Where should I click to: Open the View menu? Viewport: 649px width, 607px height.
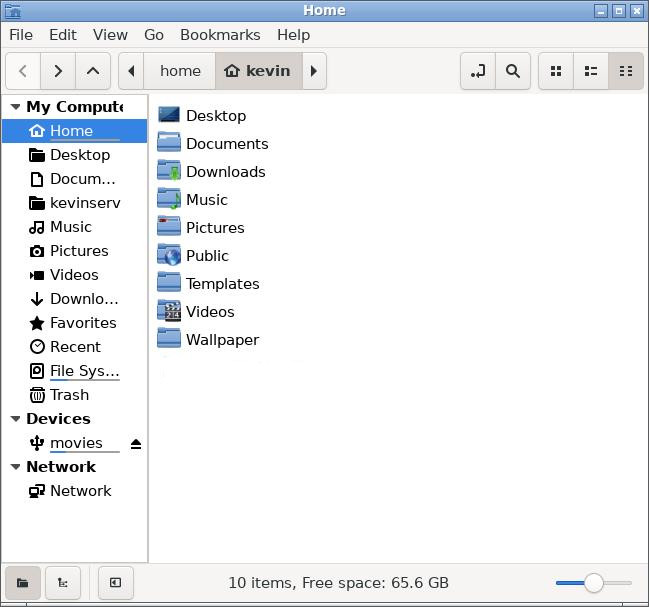coord(110,34)
